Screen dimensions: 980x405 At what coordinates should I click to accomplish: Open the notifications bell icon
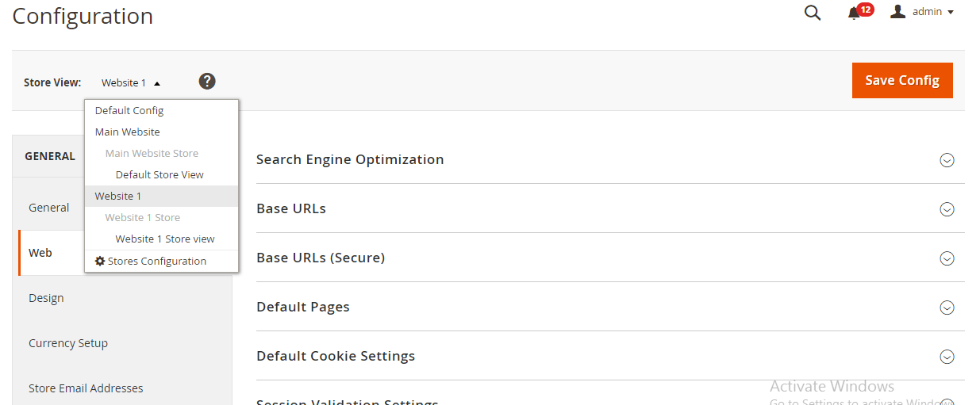point(854,13)
